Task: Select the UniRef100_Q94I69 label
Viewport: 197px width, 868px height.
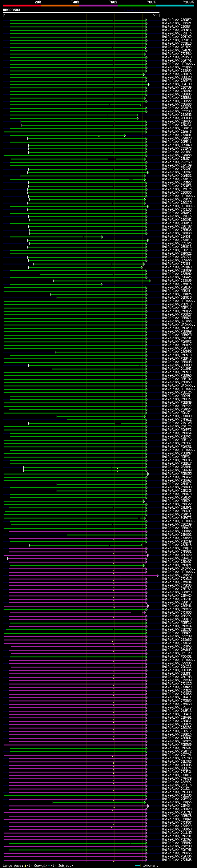Action: [x=177, y=37]
